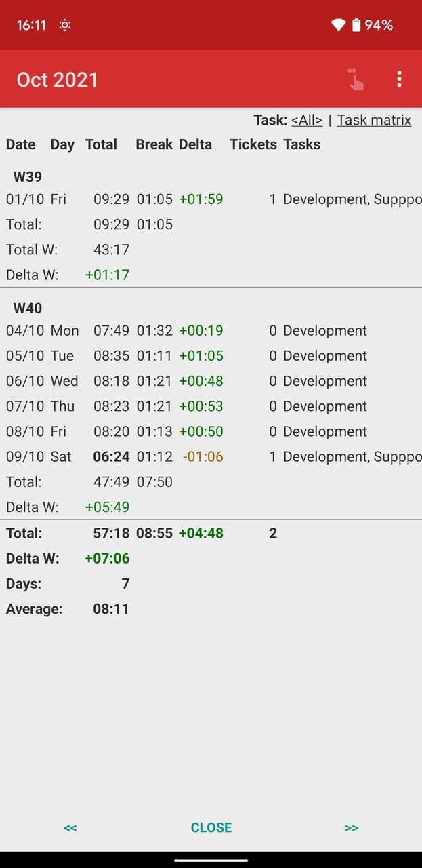Tap the W39 week header

tap(28, 177)
